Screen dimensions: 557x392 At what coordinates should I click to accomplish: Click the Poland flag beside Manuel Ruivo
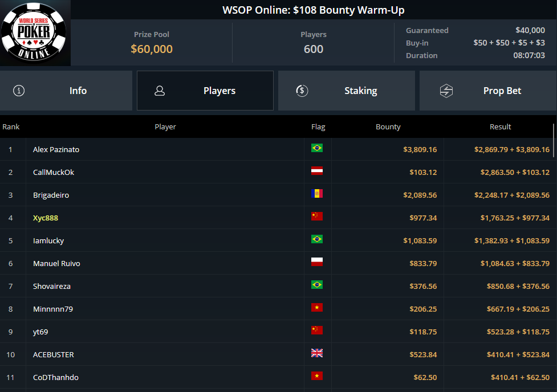pyautogui.click(x=317, y=262)
